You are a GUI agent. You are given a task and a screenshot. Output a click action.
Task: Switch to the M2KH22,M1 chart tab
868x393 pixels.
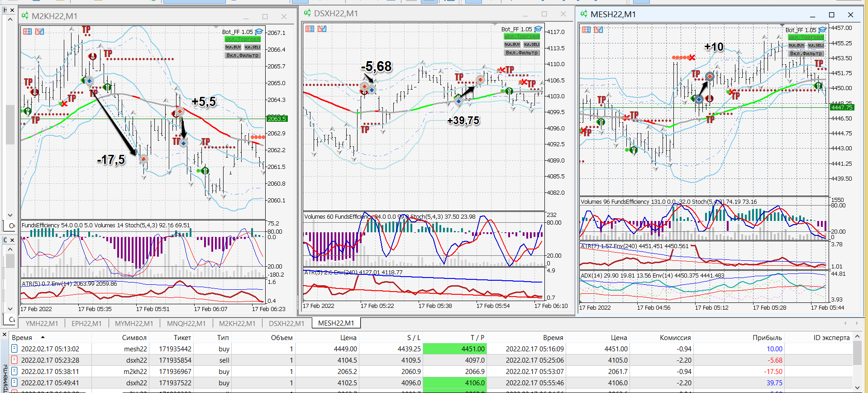237,323
